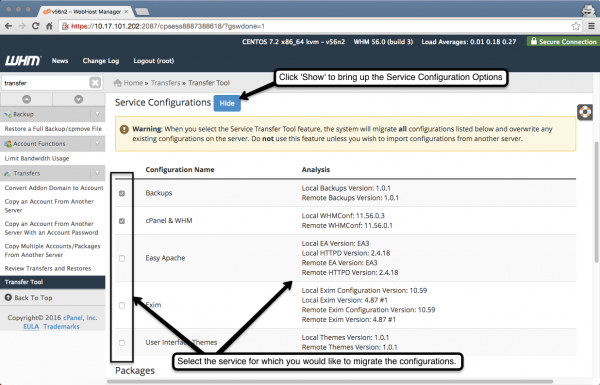Open a new browser tab
The height and width of the screenshot is (385, 600).
pos(142,11)
